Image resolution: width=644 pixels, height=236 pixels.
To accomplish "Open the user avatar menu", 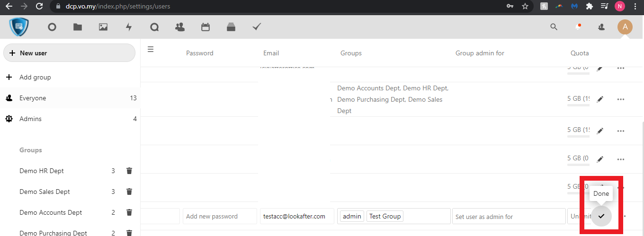I will [625, 27].
